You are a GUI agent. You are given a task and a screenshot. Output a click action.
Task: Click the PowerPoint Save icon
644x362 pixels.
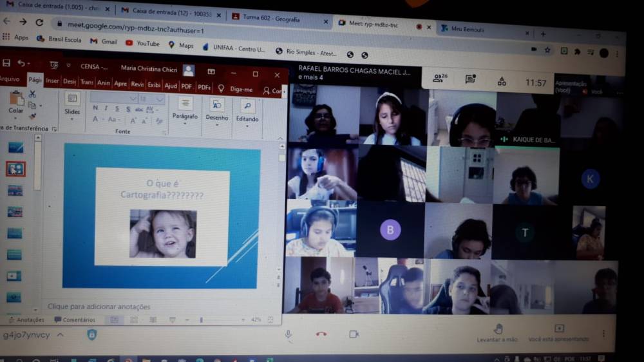pos(6,63)
